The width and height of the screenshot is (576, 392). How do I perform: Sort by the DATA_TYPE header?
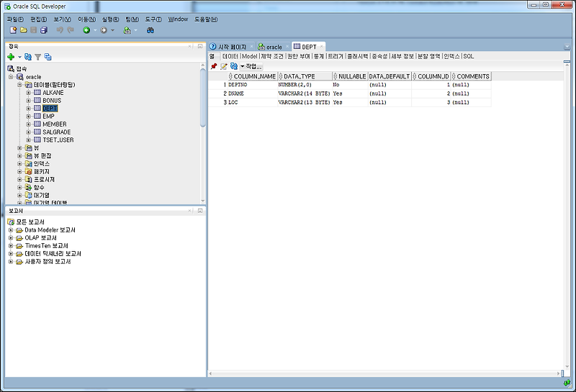point(305,76)
